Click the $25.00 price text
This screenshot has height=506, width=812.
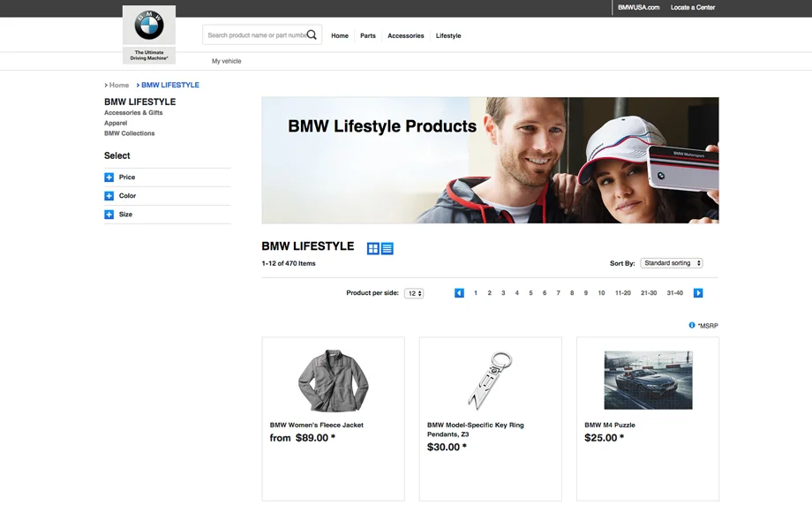click(x=601, y=438)
